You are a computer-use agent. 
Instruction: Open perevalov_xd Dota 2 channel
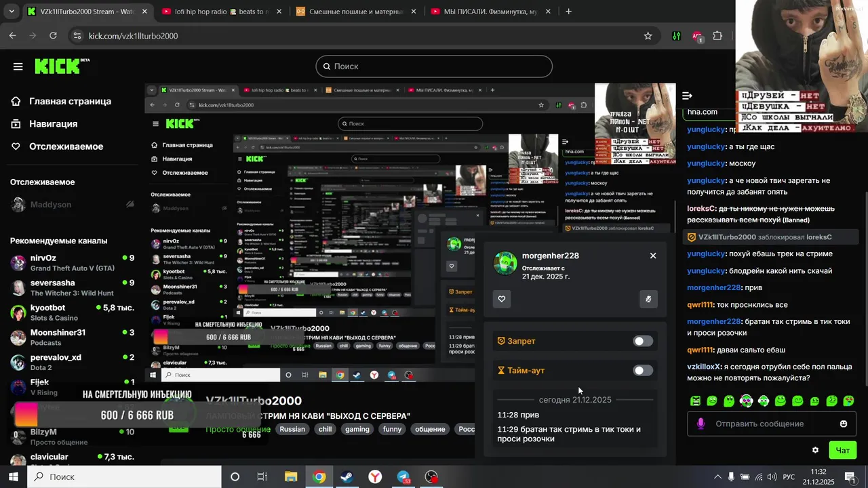coord(71,363)
